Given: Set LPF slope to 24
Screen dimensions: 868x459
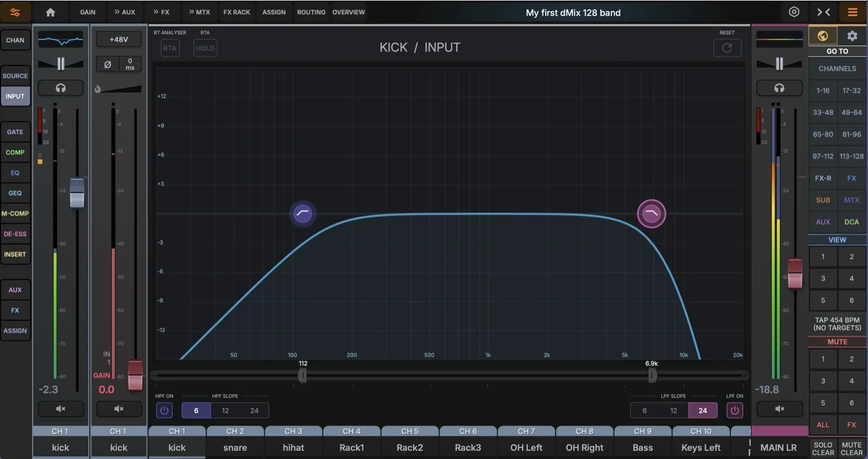Looking at the screenshot, I should click(x=703, y=410).
